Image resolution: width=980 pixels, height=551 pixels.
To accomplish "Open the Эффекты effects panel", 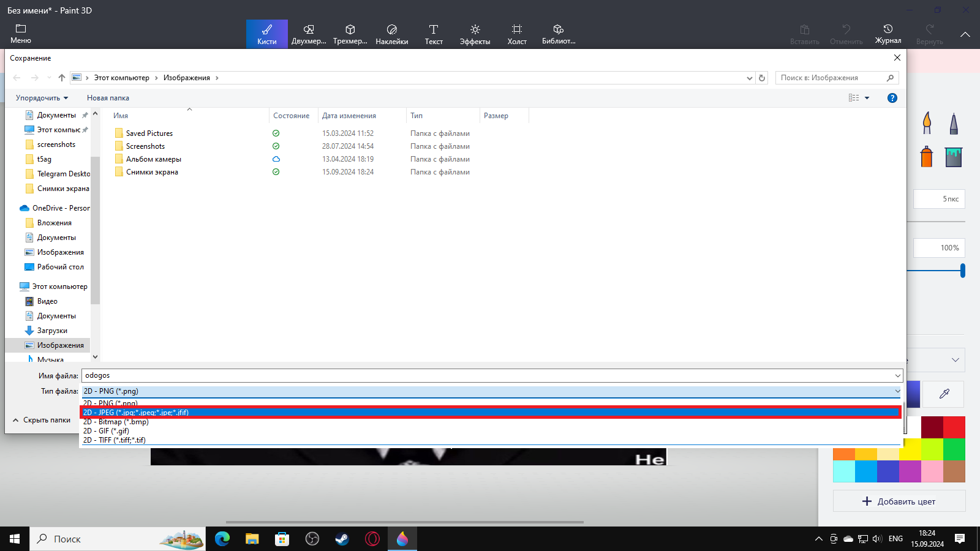I will coord(475,34).
